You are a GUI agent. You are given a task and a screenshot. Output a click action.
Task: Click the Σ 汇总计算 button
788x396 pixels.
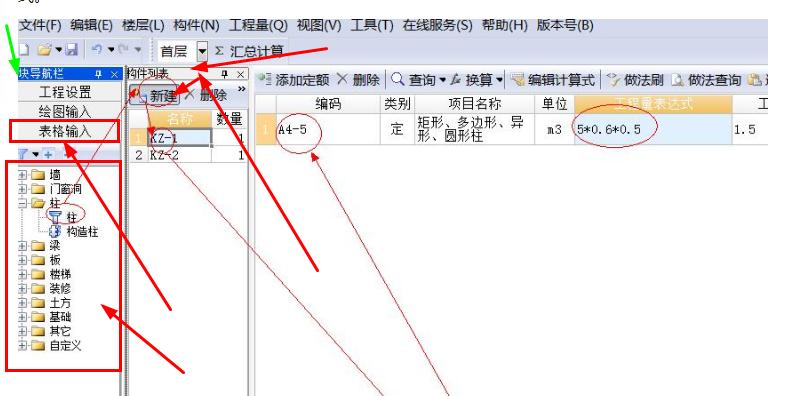[x=249, y=51]
